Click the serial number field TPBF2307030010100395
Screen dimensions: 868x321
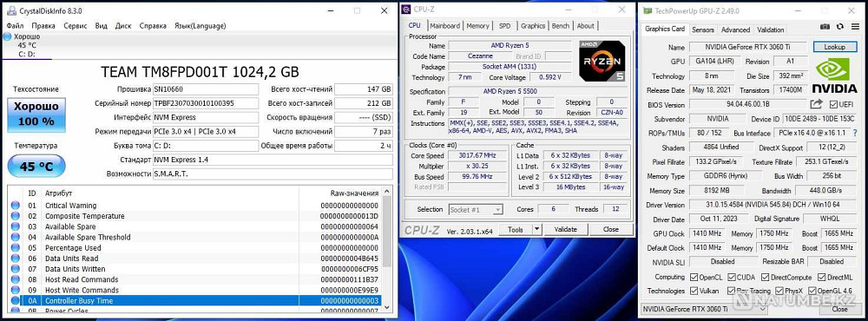[206, 103]
